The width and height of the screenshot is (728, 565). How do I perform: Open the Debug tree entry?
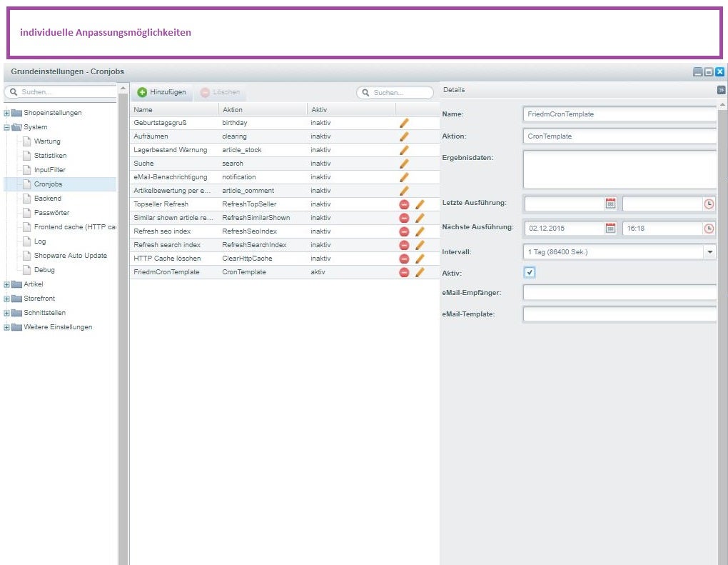tap(44, 270)
